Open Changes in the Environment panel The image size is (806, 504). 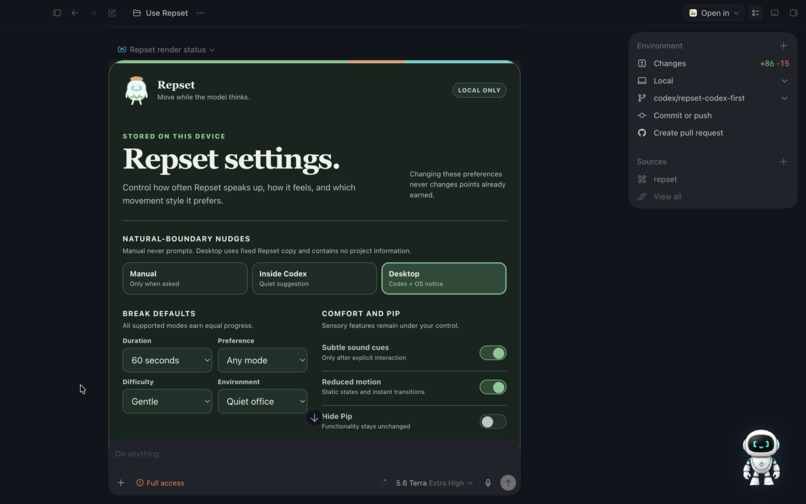pos(713,63)
